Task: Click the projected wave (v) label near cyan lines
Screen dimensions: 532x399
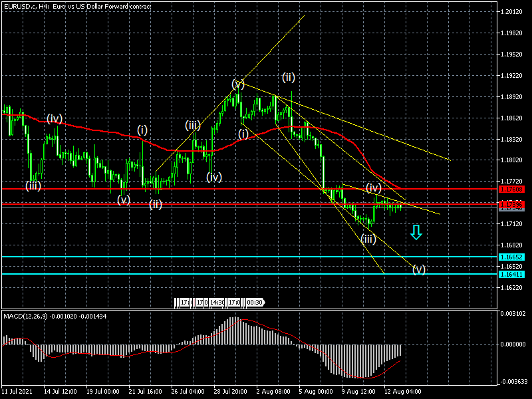Action: [x=418, y=269]
